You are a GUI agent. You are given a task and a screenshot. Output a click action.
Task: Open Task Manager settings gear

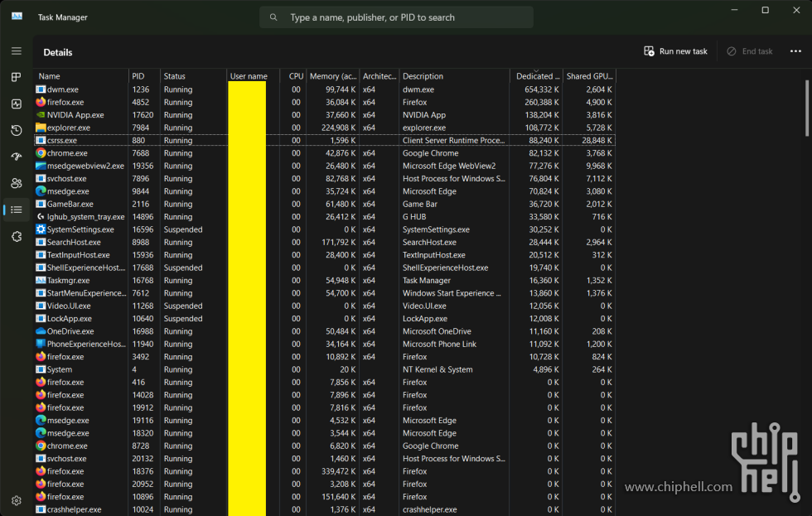point(17,500)
